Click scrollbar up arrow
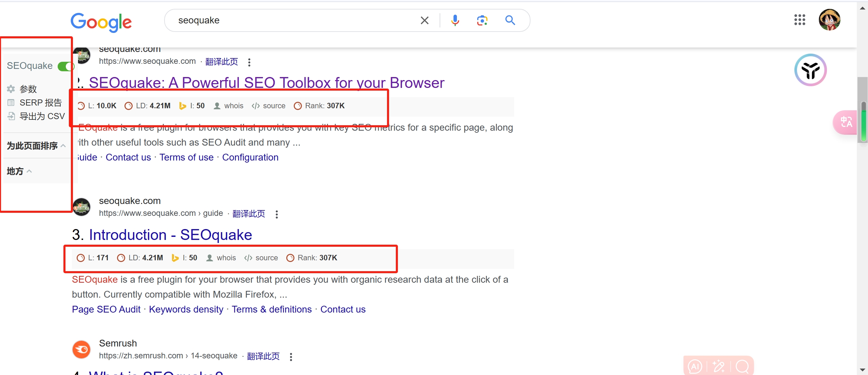Image resolution: width=868 pixels, height=375 pixels. [863, 8]
